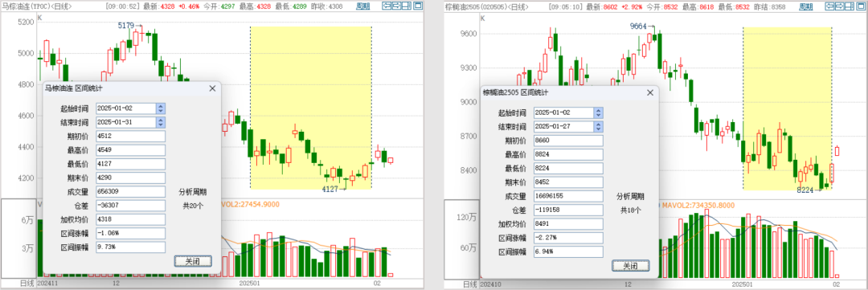Screen dimensions: 868x290
Task: Close the 棕榈油2505 区间统计 dialog with its X
Action: click(650, 92)
